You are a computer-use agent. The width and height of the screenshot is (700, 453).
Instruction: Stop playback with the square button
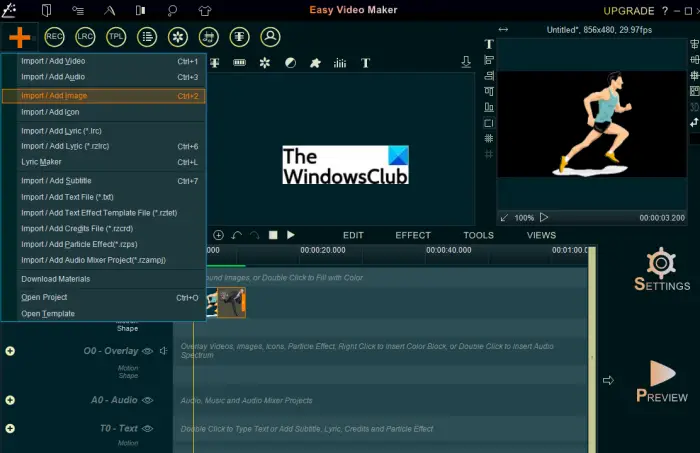click(x=273, y=235)
